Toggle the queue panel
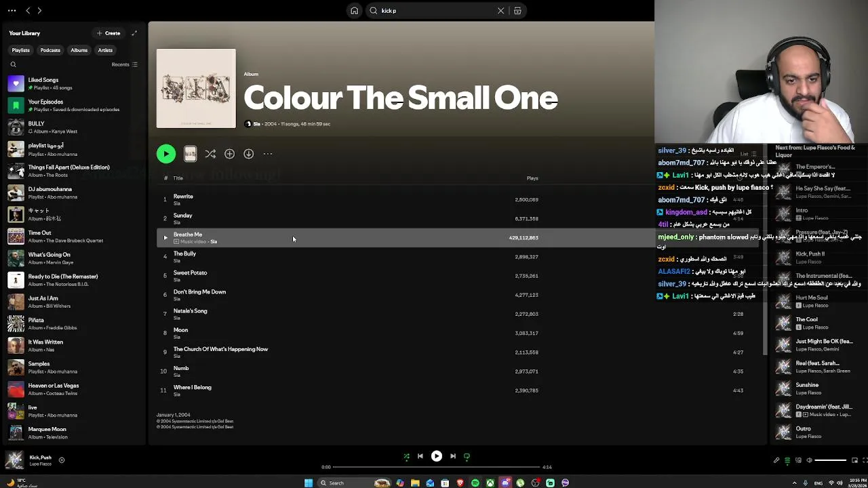868x488 pixels. click(787, 461)
